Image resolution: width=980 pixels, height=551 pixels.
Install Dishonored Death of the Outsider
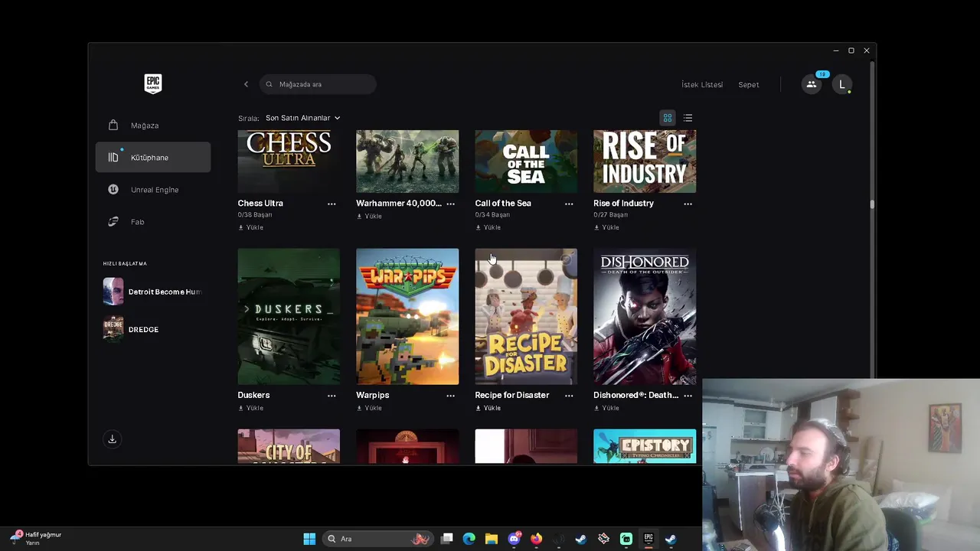[606, 408]
